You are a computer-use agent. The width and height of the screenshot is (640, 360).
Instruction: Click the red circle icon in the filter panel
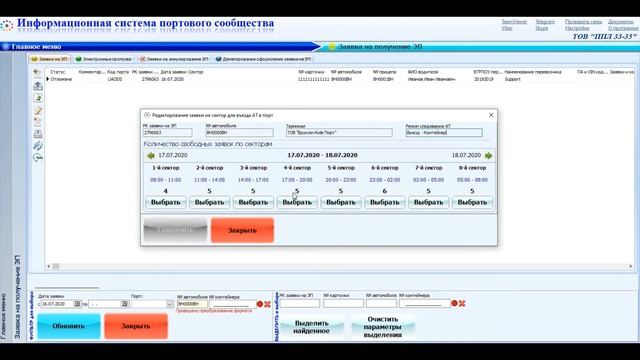coord(260,304)
